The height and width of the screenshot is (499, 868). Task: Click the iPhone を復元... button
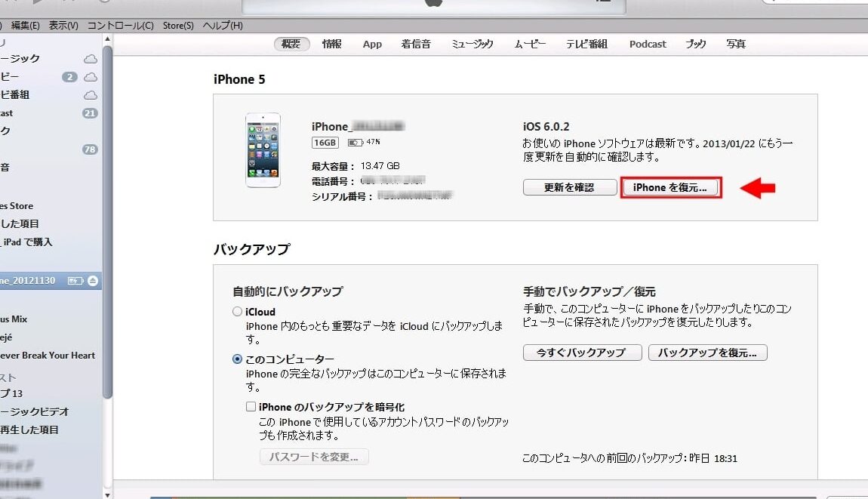click(x=670, y=188)
